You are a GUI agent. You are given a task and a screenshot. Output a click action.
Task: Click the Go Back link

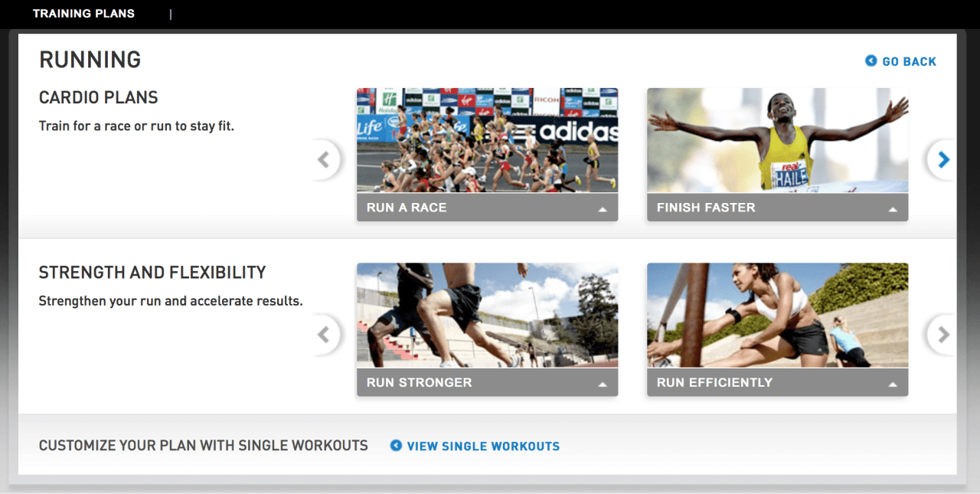(909, 61)
